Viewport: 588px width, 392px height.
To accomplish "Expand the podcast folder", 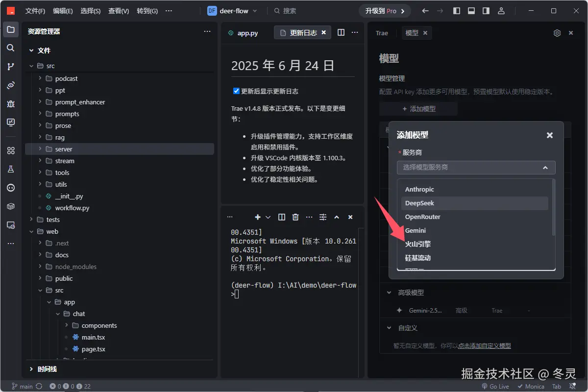I will point(41,78).
